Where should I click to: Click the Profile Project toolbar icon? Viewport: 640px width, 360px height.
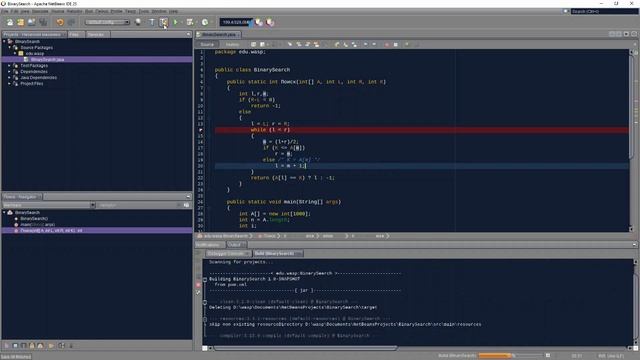tap(205, 22)
